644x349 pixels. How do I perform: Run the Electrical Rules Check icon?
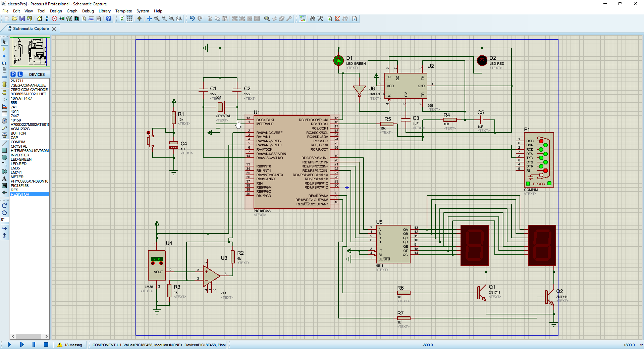click(355, 19)
